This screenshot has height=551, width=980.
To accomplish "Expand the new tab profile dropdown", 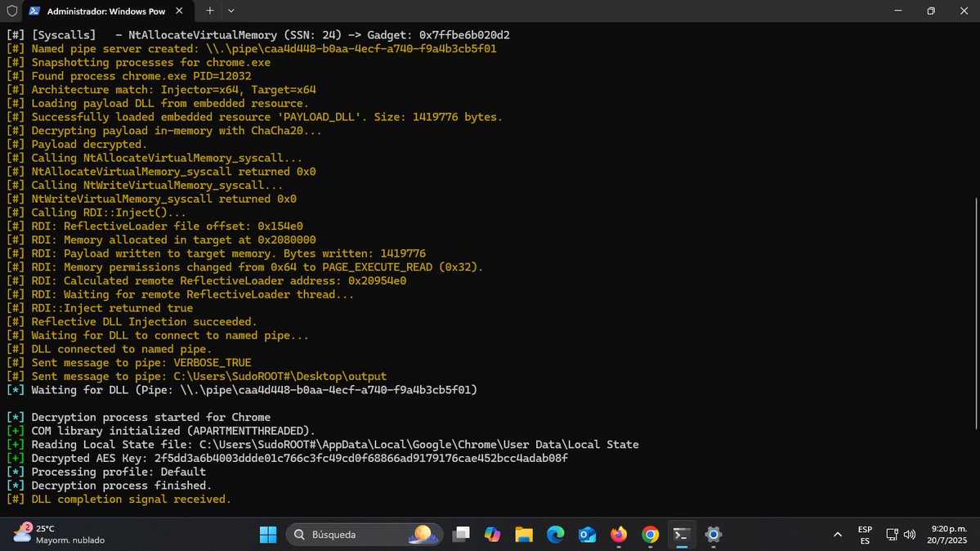I will (231, 11).
